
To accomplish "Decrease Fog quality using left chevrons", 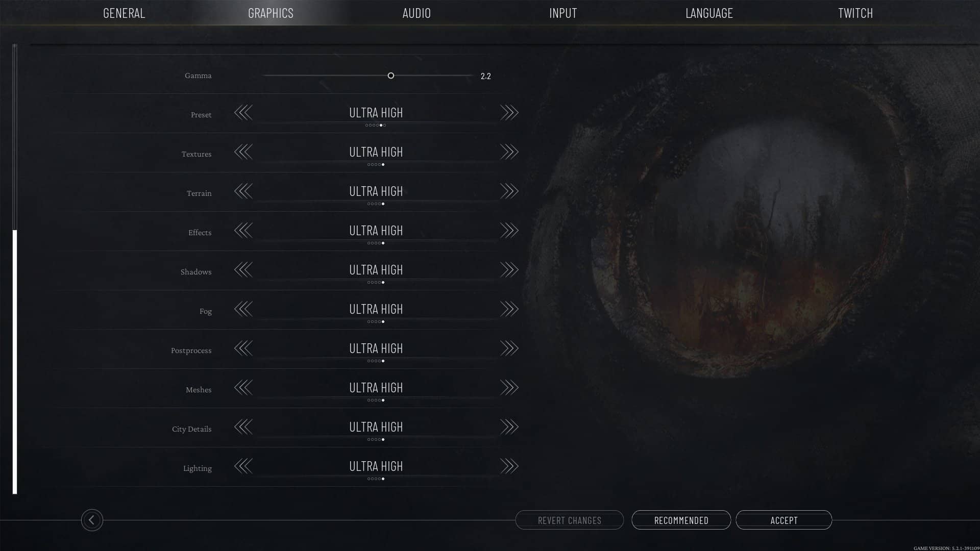I will [243, 309].
